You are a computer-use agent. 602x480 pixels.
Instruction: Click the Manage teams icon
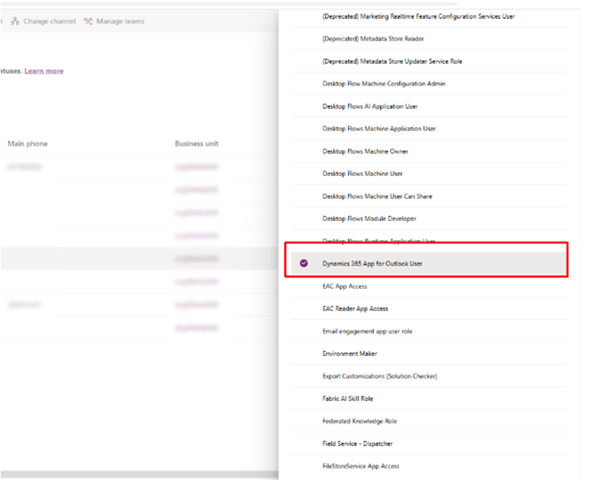pyautogui.click(x=88, y=21)
